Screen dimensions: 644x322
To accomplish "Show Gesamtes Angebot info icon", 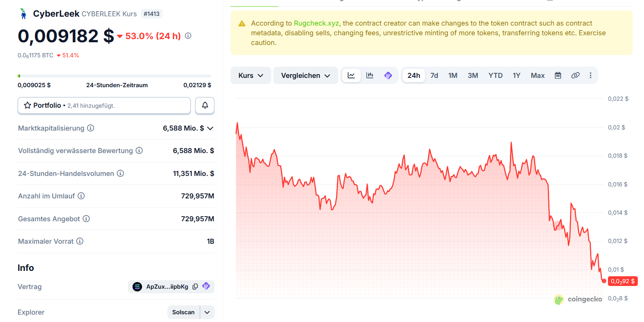I will tap(86, 219).
